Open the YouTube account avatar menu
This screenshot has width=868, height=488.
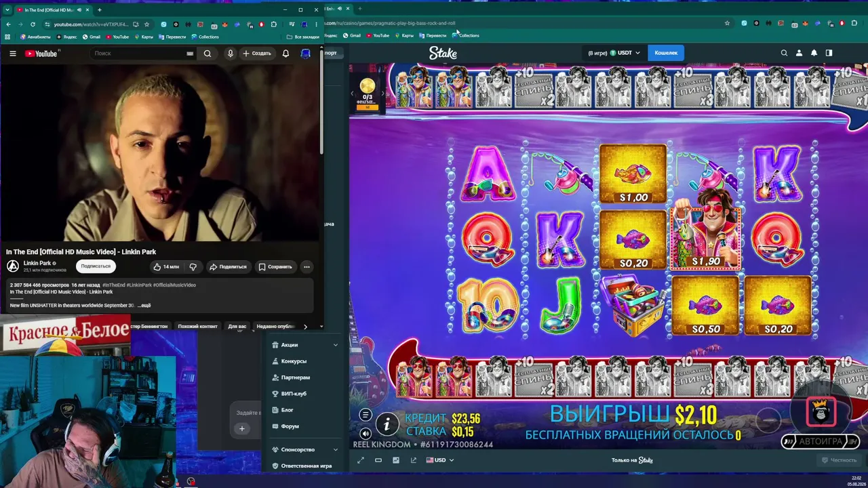click(306, 54)
